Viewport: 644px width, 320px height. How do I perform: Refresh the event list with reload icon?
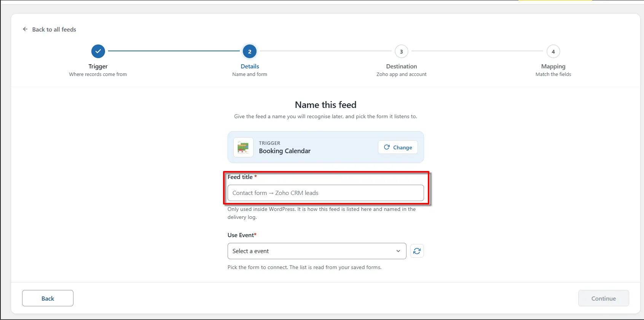pyautogui.click(x=417, y=251)
